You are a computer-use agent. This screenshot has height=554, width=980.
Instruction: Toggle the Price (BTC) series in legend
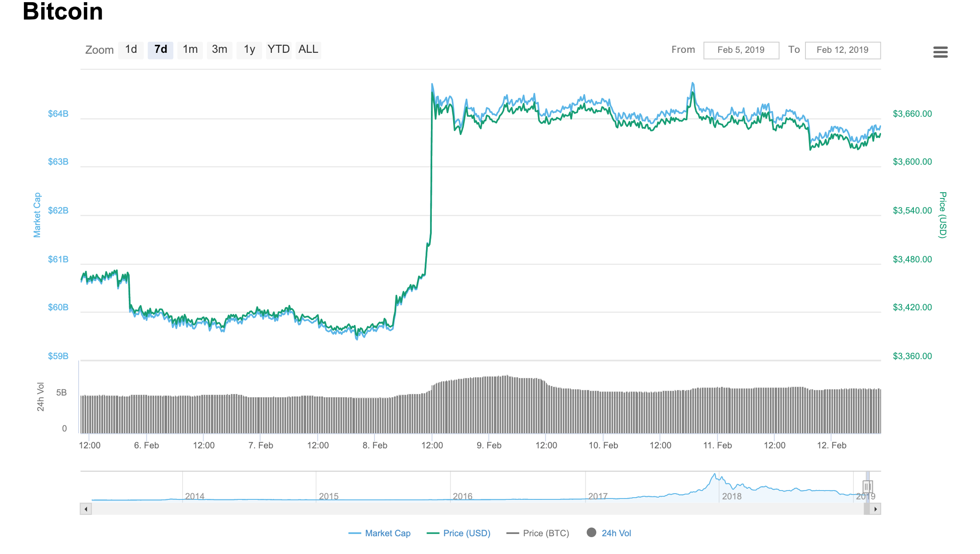[538, 533]
